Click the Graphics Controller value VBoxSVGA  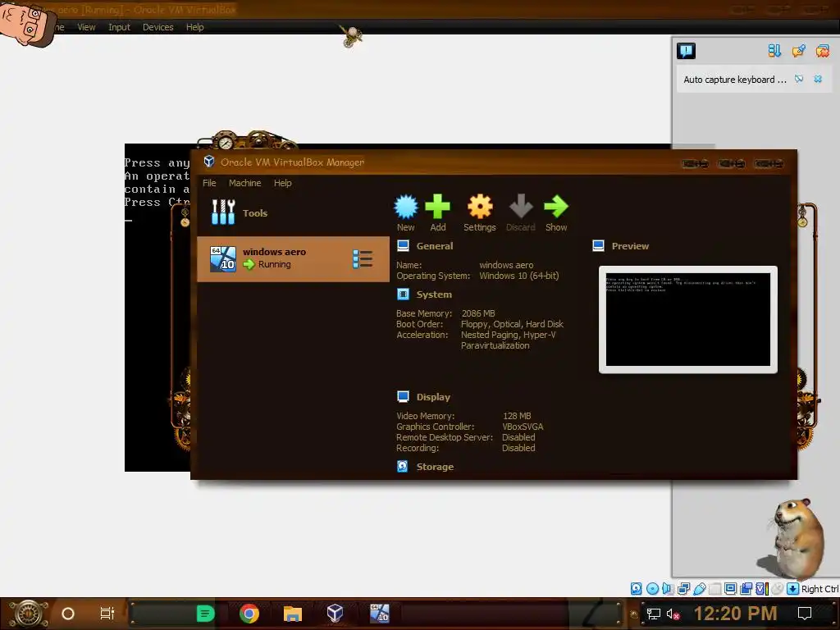(x=523, y=427)
